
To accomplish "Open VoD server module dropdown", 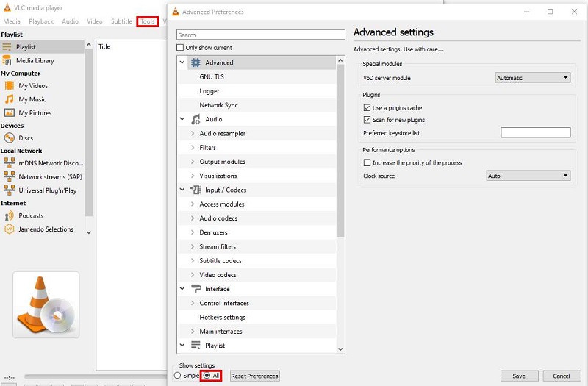I will coord(533,78).
